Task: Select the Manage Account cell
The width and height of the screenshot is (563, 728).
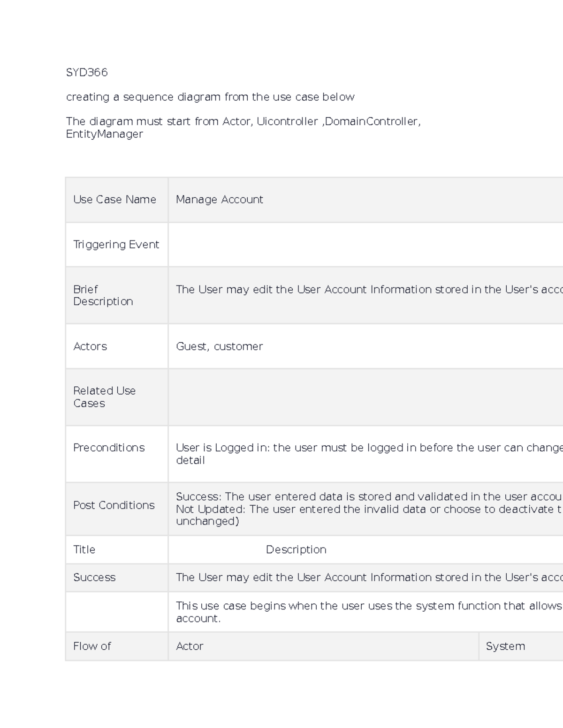Action: pyautogui.click(x=220, y=199)
